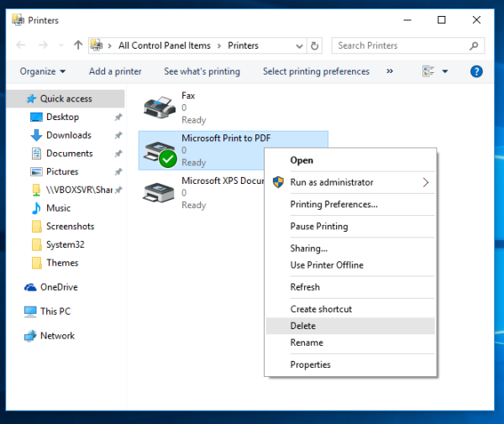Expand the toolbar overflow chevron
The width and height of the screenshot is (504, 424).
(x=389, y=71)
